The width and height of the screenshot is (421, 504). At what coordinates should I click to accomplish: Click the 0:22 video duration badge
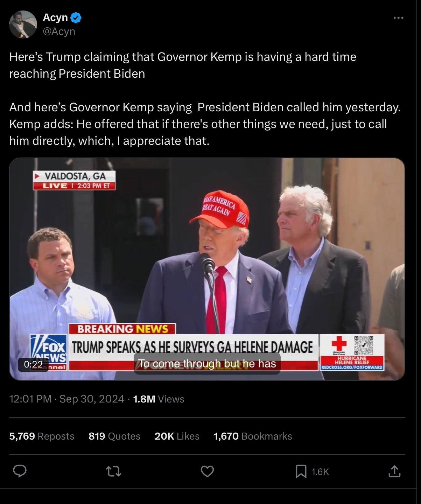click(33, 364)
